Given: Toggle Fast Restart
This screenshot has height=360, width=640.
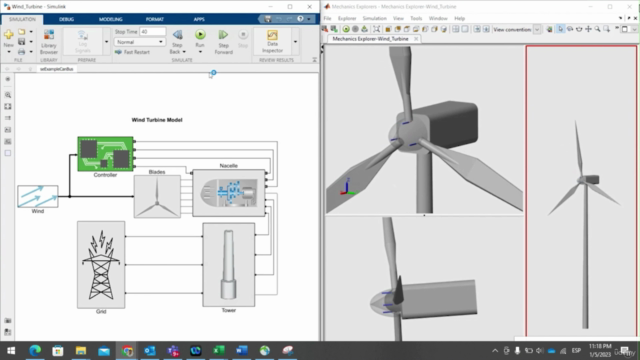Looking at the screenshot, I should [x=132, y=52].
